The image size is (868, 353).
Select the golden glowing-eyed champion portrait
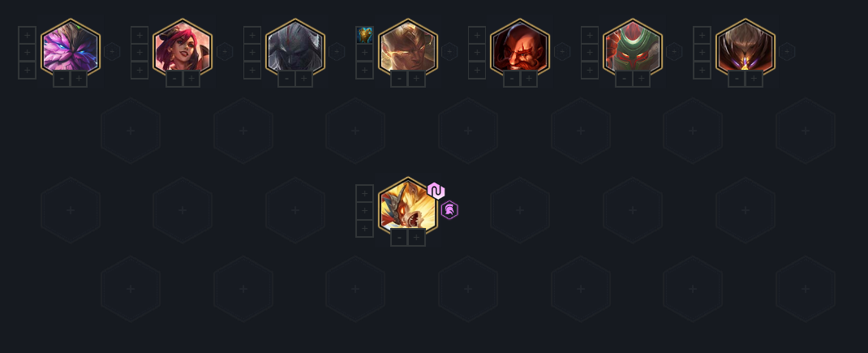pos(408,49)
